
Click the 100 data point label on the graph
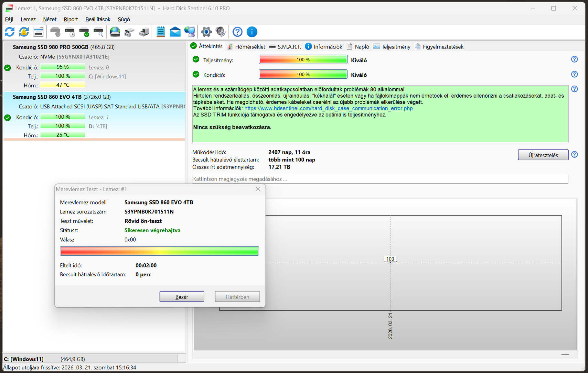click(x=390, y=259)
